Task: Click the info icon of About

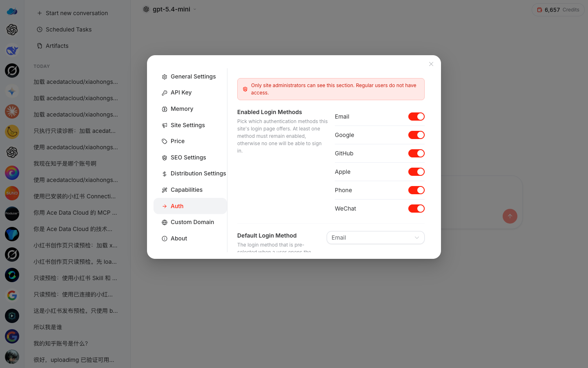Action: (165, 239)
